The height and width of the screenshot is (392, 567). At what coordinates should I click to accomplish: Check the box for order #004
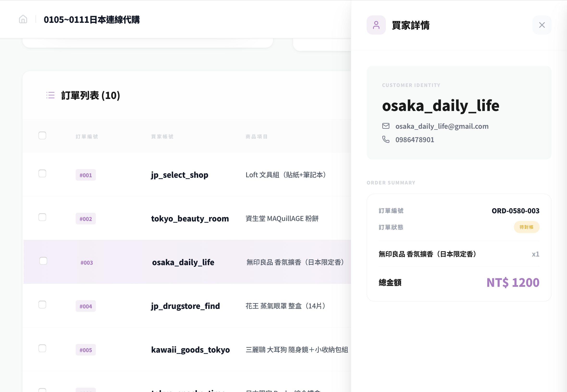point(42,305)
